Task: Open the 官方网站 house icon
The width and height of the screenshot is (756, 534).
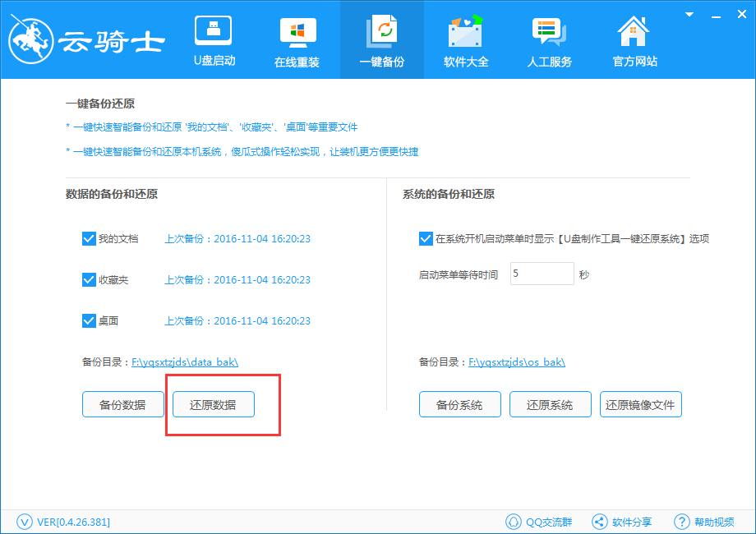Action: pos(634,31)
